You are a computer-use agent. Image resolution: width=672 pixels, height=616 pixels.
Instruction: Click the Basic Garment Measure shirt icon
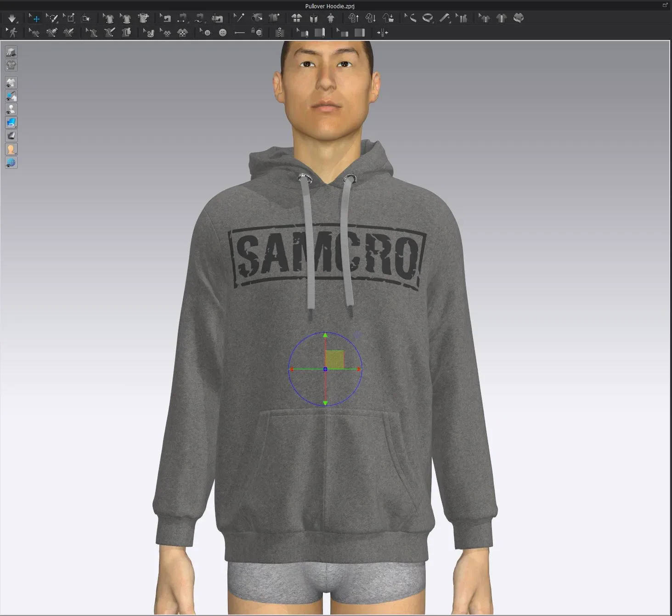click(x=502, y=18)
